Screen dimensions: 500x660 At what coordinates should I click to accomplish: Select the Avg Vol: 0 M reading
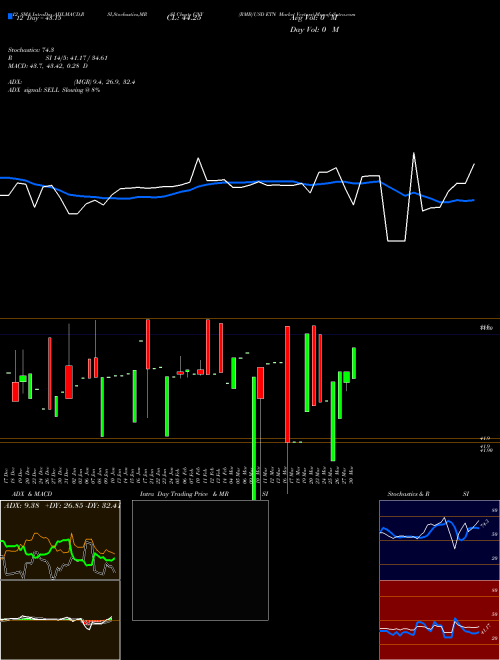(x=314, y=19)
